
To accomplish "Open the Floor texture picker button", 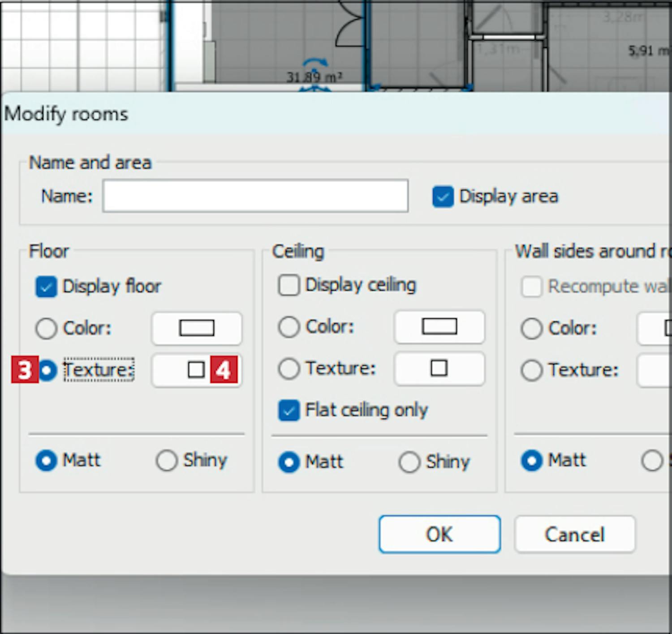I will click(x=196, y=370).
